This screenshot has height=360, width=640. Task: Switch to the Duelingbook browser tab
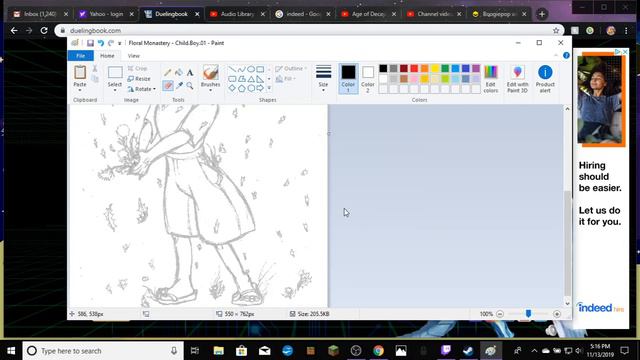pyautogui.click(x=171, y=14)
